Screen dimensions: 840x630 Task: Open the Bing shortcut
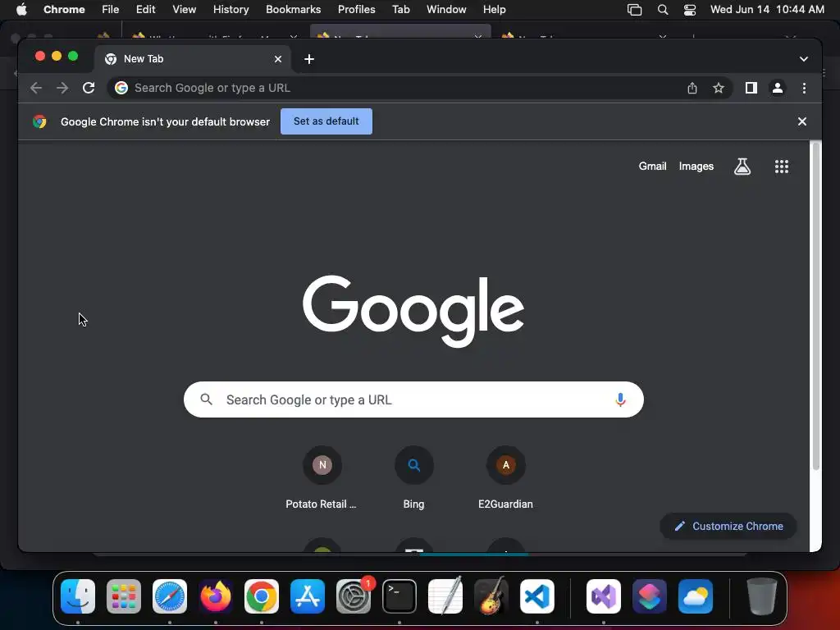[413, 478]
